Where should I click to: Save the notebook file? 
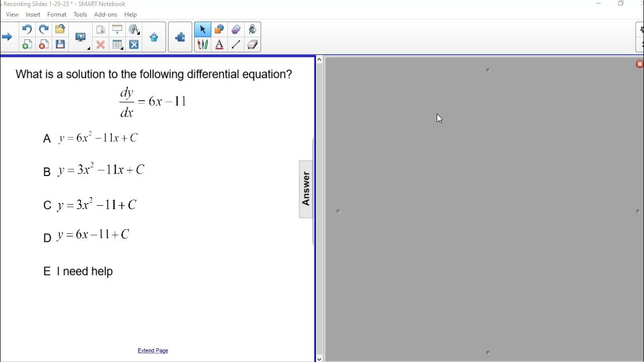(x=60, y=44)
